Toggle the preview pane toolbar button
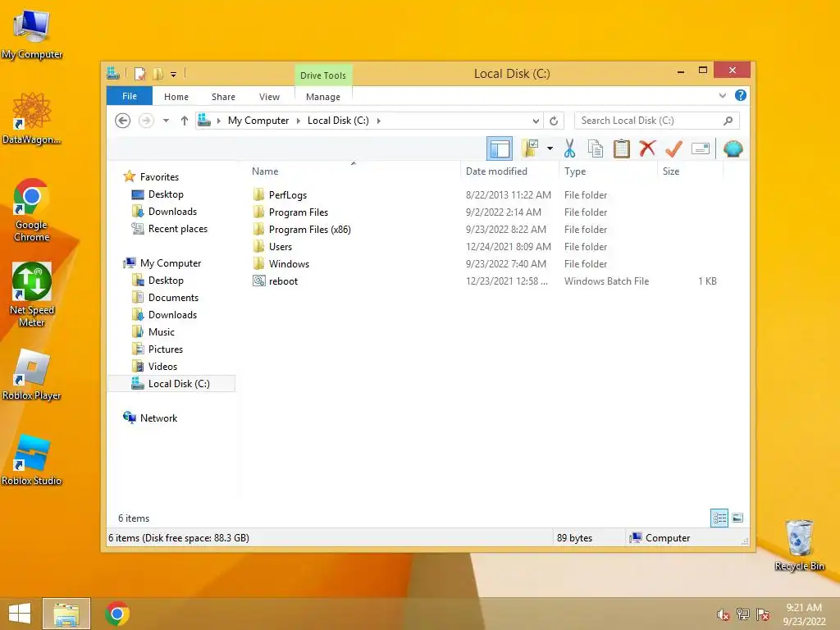The height and width of the screenshot is (630, 840). (x=500, y=149)
